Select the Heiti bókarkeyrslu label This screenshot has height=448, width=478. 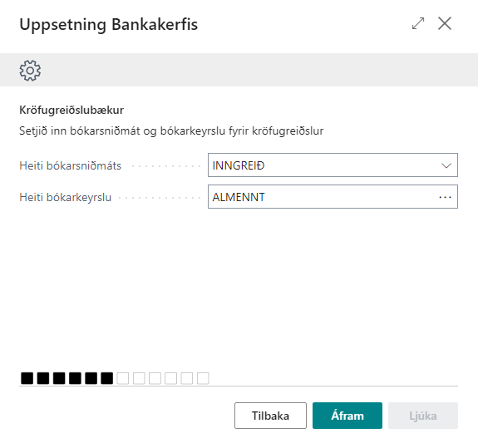[65, 197]
